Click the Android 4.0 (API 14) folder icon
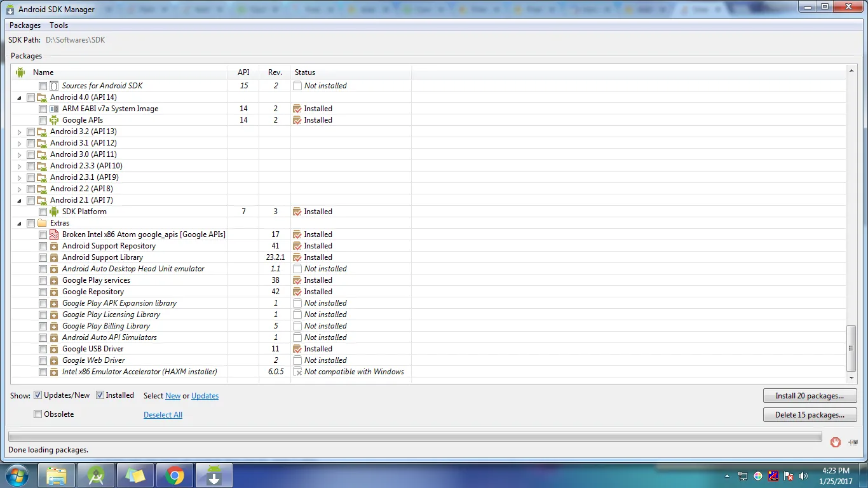This screenshot has width=868, height=488. point(42,97)
